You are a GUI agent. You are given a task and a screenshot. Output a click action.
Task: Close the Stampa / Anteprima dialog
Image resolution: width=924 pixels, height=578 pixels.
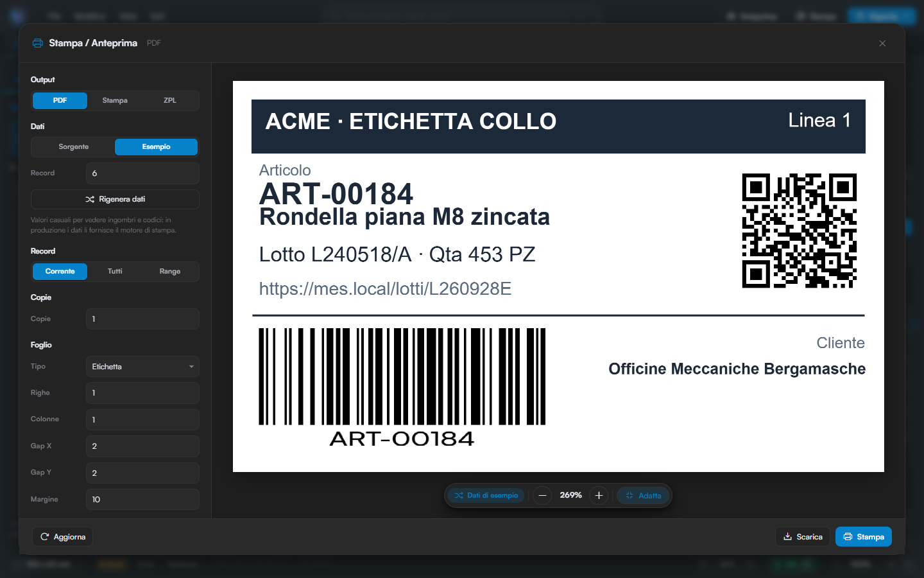tap(882, 43)
